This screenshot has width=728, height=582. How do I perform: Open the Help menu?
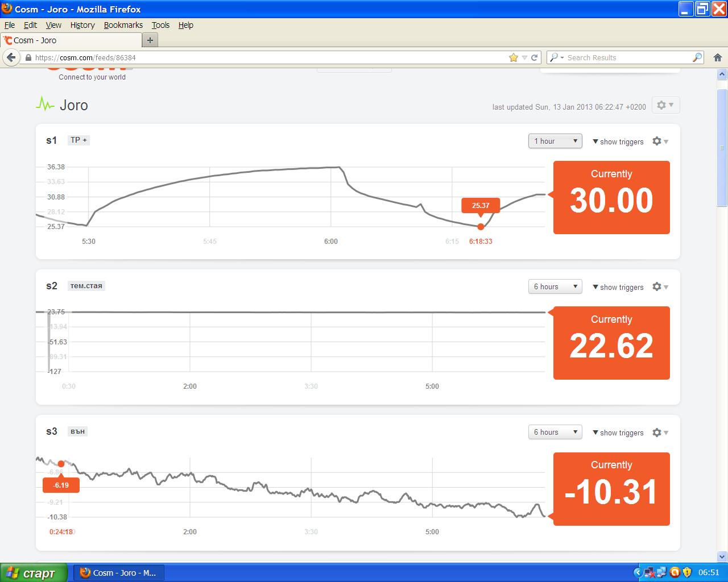pos(186,25)
